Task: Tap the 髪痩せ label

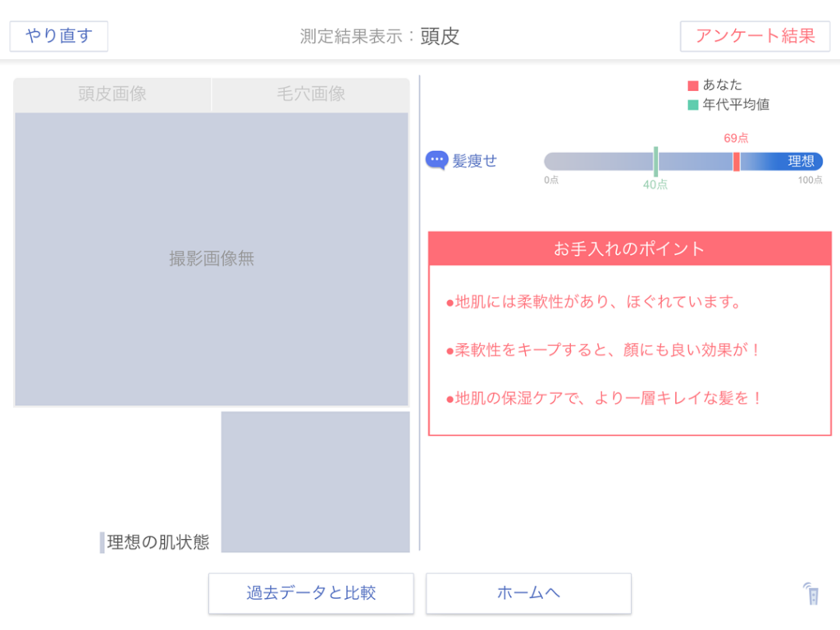Action: 475,161
